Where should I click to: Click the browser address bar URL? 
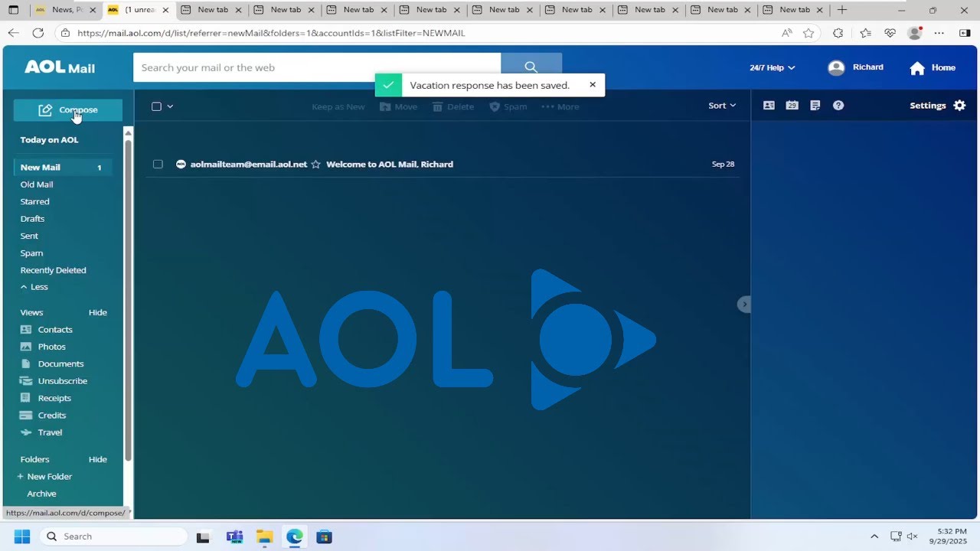click(271, 33)
